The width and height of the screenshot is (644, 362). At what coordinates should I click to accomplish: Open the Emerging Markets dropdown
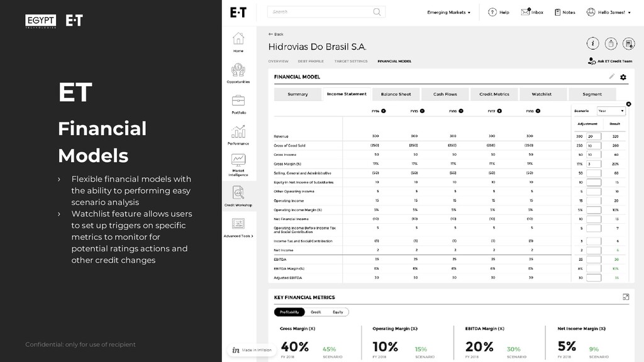click(x=448, y=13)
